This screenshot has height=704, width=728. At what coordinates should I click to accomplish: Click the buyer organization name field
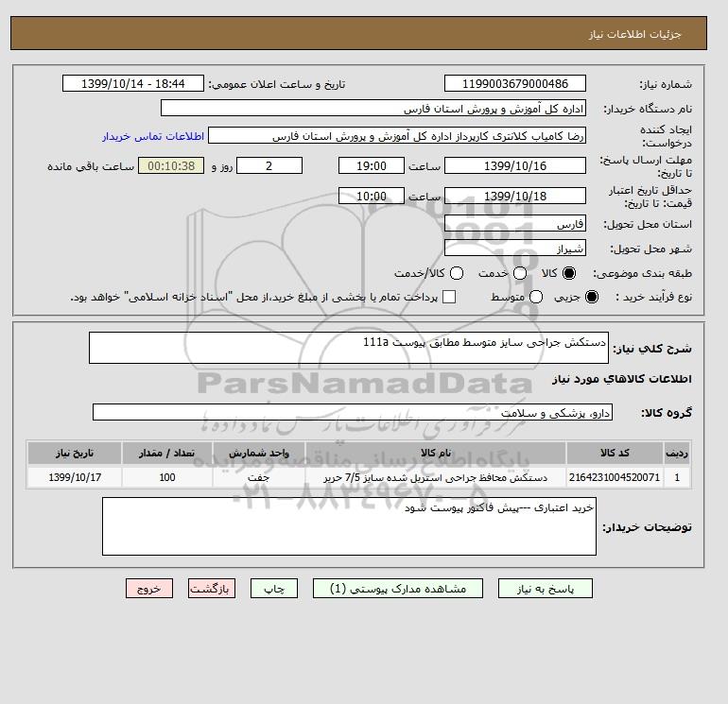click(373, 108)
